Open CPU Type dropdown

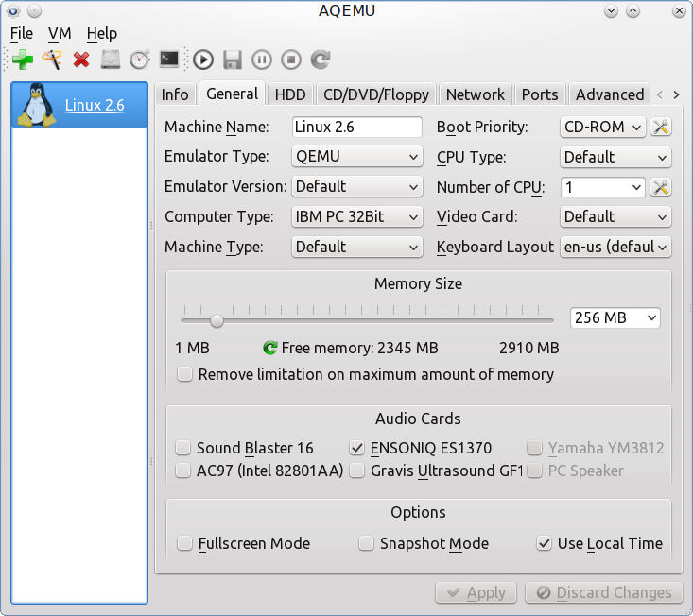(615, 157)
